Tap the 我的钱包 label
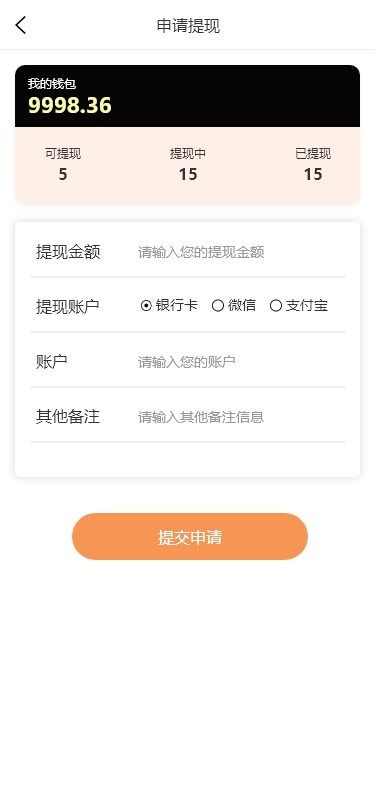375x812 pixels. [52, 83]
